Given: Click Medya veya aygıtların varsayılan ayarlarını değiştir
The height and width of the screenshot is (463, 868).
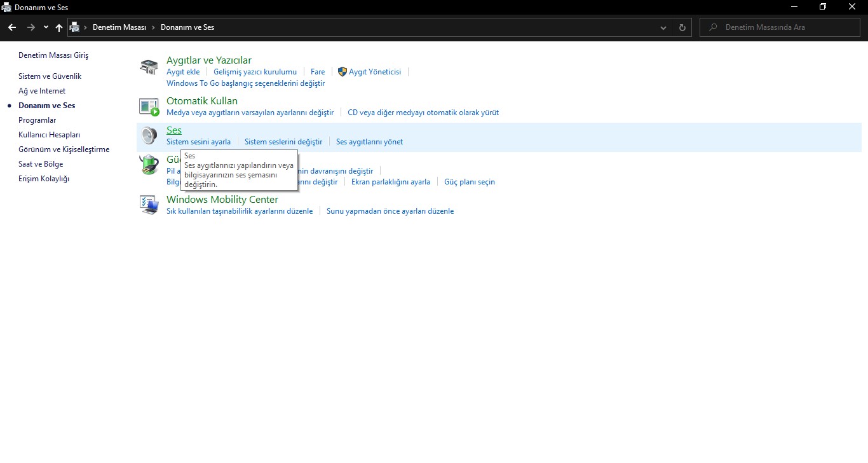Looking at the screenshot, I should click(250, 113).
